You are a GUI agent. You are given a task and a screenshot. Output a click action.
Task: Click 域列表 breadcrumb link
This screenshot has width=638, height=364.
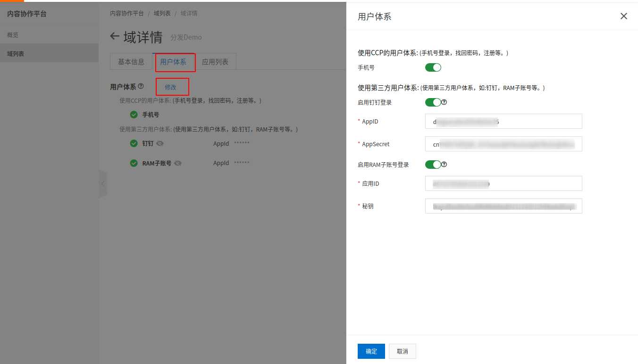click(162, 13)
